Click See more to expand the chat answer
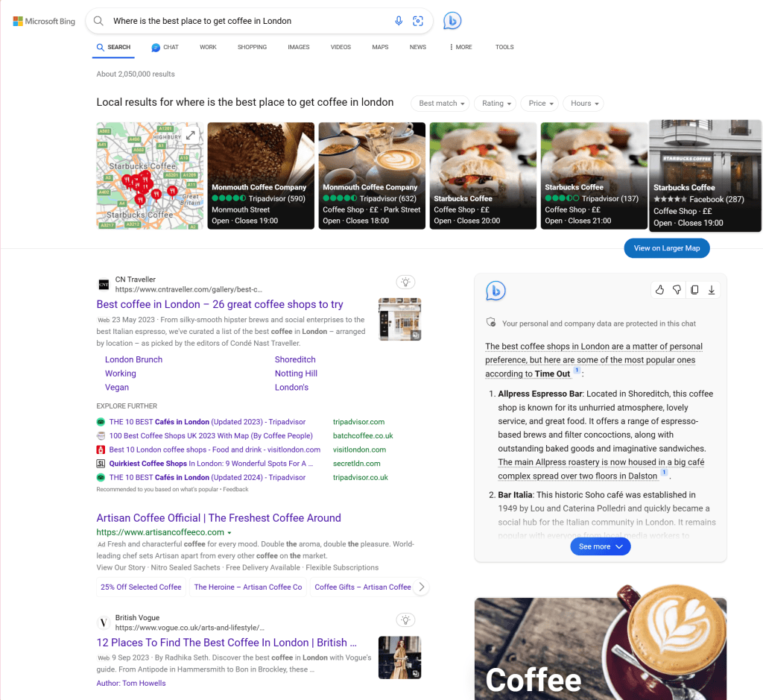 [600, 546]
